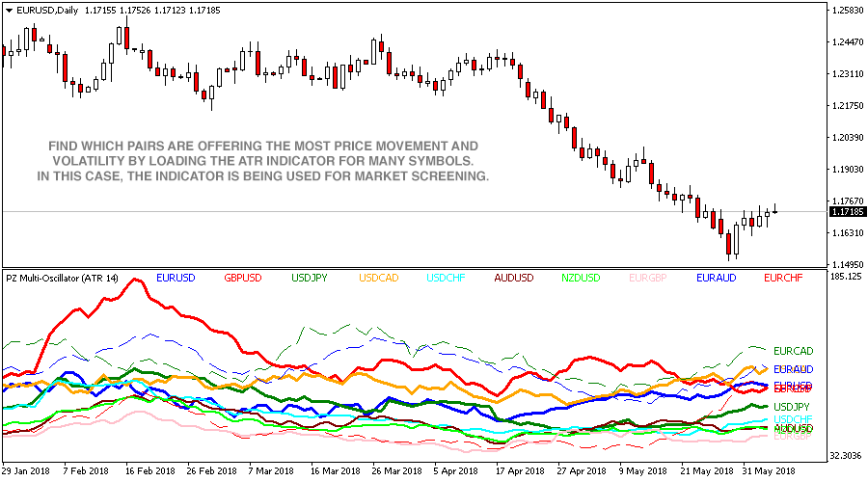The width and height of the screenshot is (868, 482).
Task: Click the USDJPY line-end label on right
Action: (792, 407)
